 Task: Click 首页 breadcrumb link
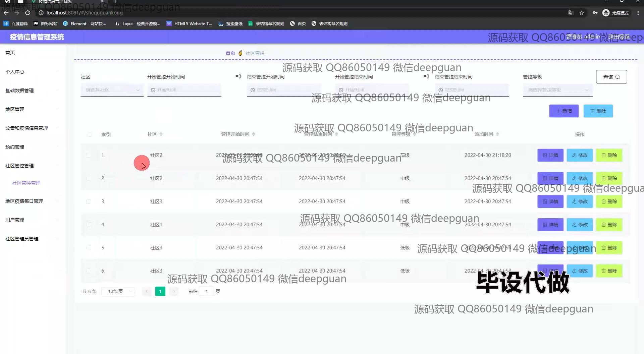point(230,53)
